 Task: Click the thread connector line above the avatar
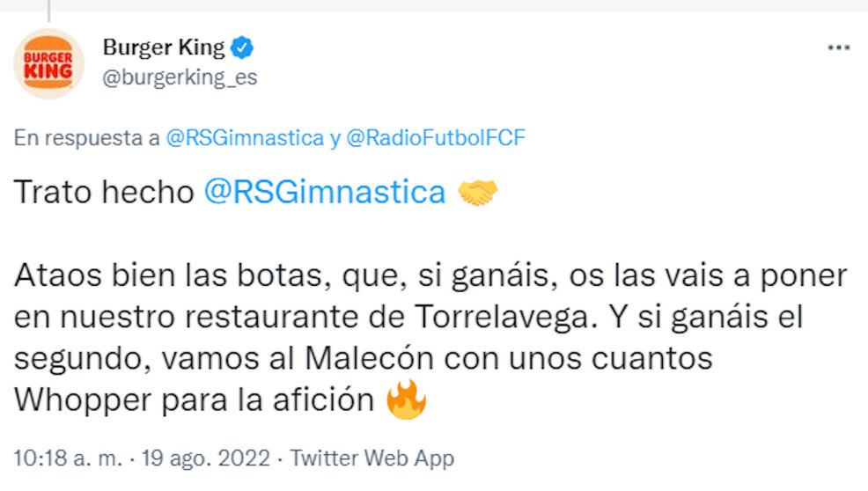coord(48,11)
